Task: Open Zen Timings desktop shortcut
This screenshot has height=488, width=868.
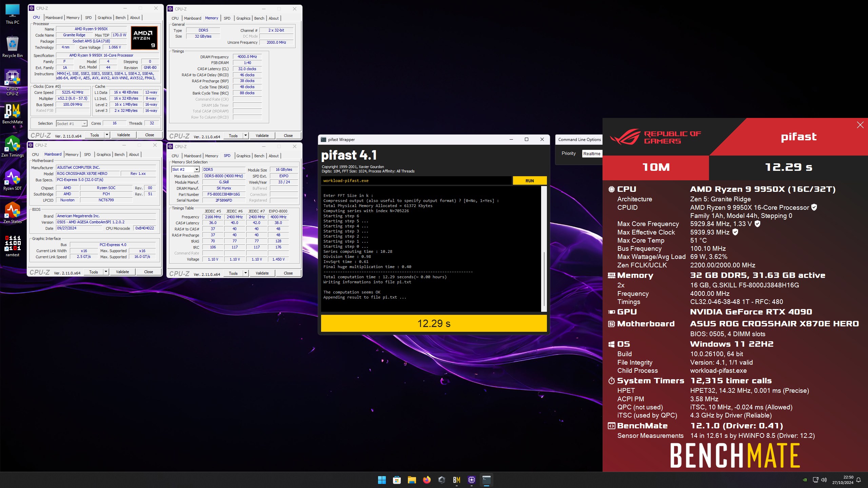Action: tap(13, 146)
